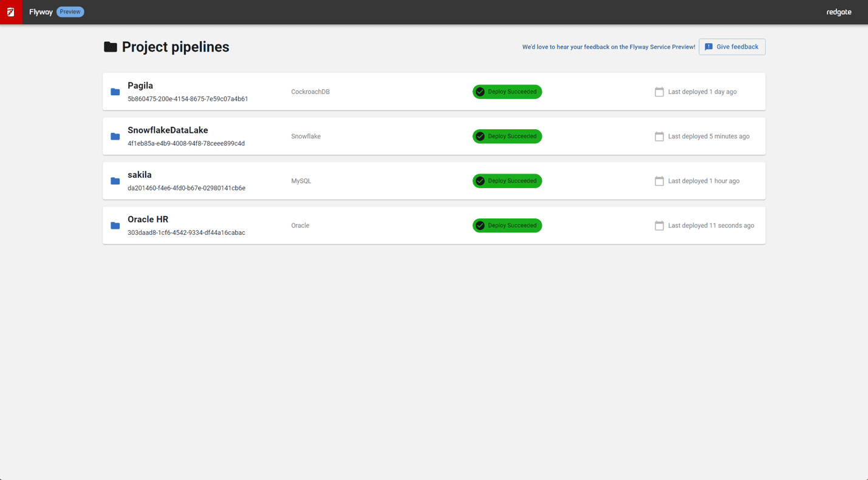The height and width of the screenshot is (480, 868).
Task: Click the Flyway title in header
Action: click(x=41, y=12)
